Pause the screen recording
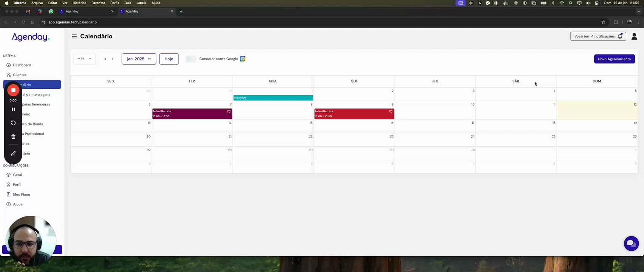The width and height of the screenshot is (644, 272). [13, 109]
